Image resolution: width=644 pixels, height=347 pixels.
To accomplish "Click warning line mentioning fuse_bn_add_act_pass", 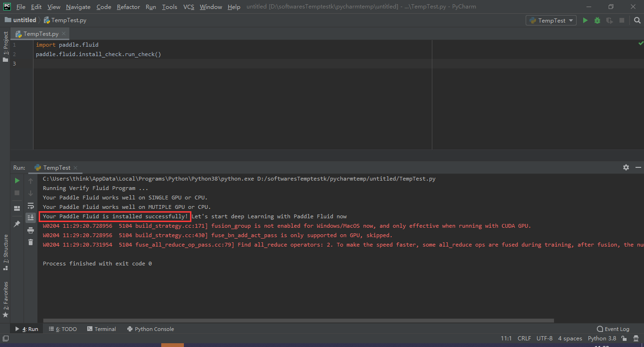I will (x=217, y=235).
